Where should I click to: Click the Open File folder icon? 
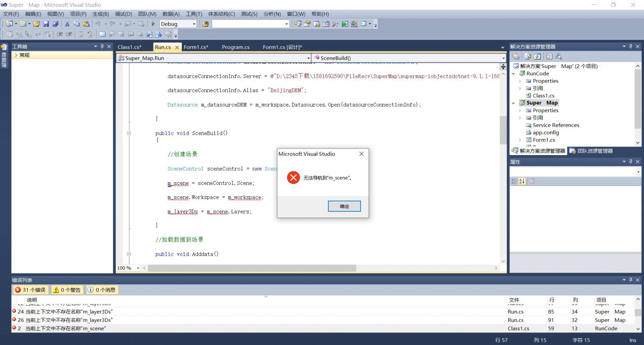click(x=37, y=24)
